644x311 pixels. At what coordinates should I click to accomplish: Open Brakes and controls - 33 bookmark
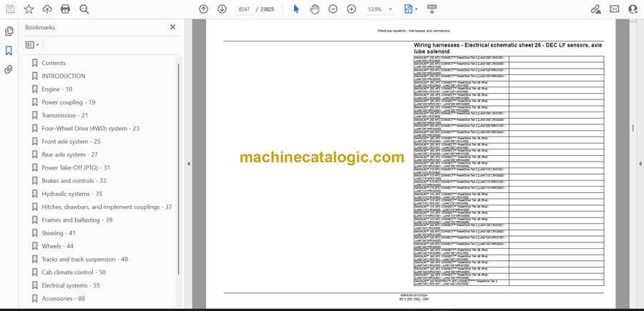click(x=74, y=181)
